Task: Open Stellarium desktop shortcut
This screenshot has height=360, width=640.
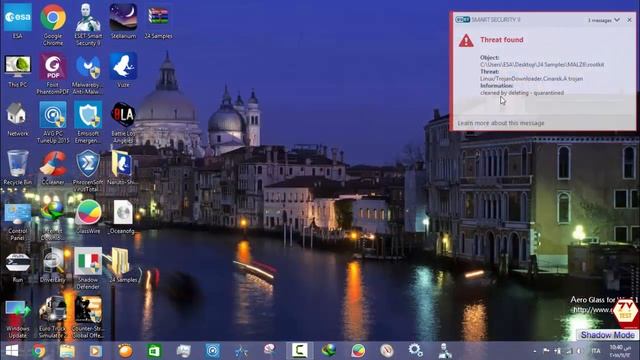Action: click(123, 21)
